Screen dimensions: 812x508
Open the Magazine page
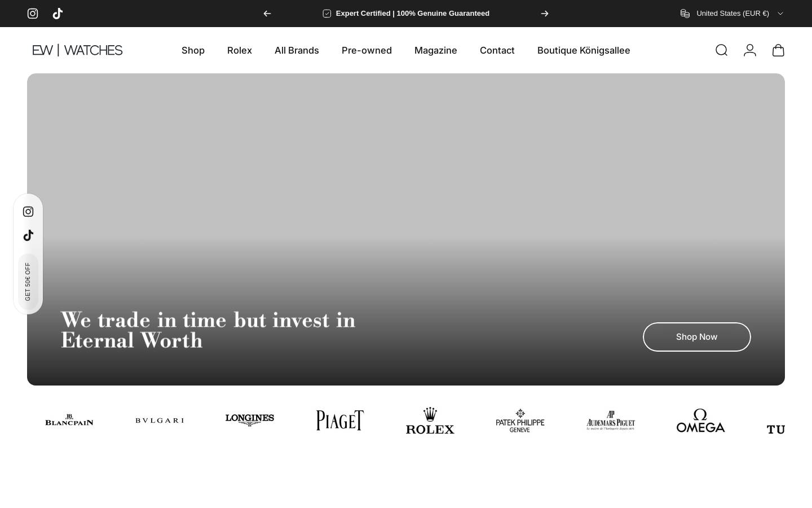point(436,50)
